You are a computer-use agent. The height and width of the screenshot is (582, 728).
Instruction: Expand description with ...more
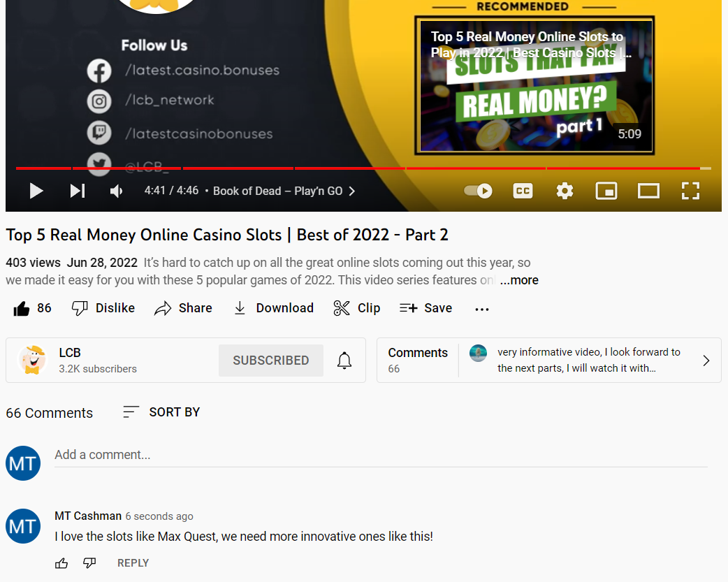tap(519, 280)
